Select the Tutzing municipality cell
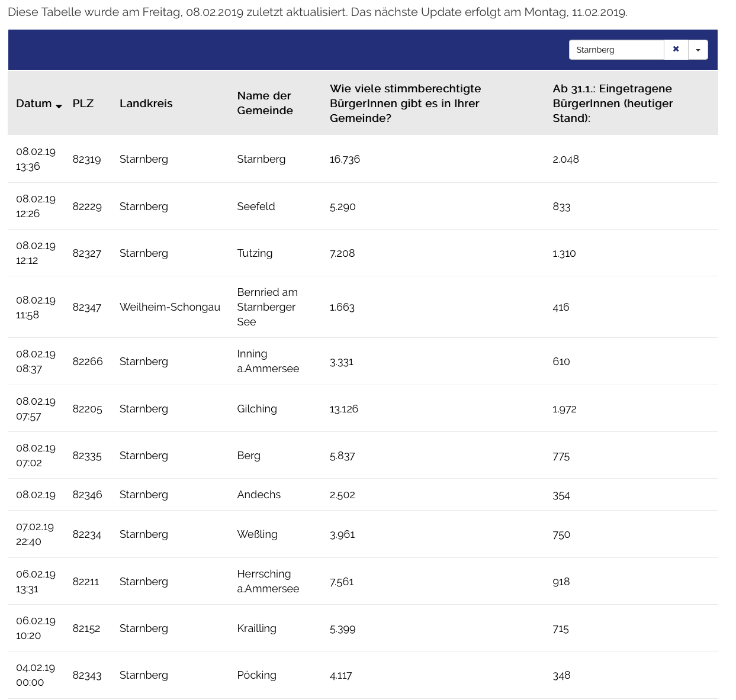 pyautogui.click(x=255, y=253)
